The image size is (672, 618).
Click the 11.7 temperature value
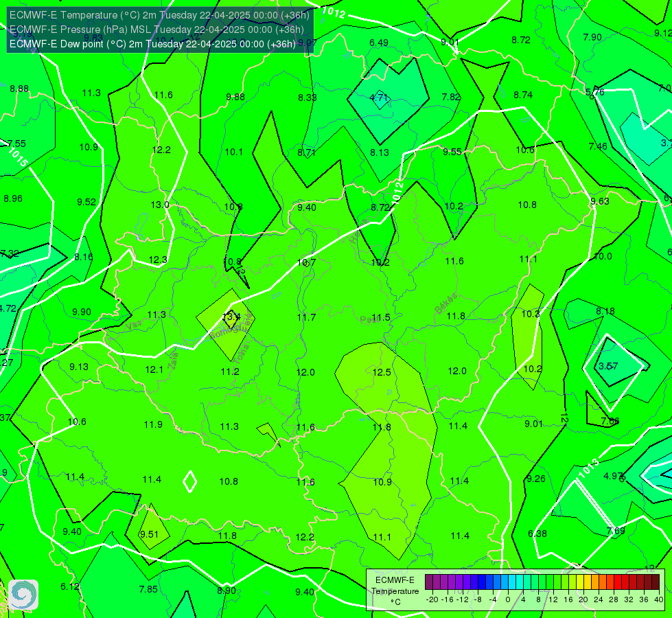[306, 317]
